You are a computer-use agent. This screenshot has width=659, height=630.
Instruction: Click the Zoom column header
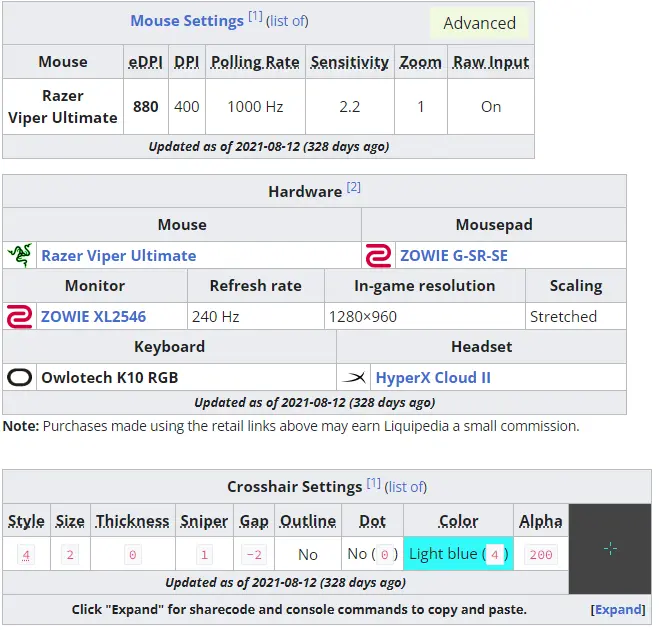point(421,62)
